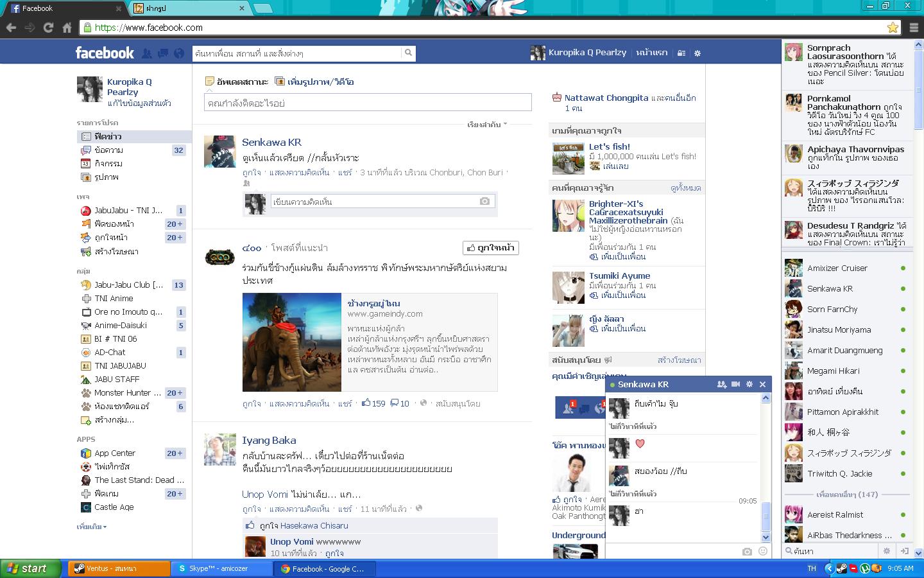Click ดูทั้งหมด in people you may know

click(685, 188)
